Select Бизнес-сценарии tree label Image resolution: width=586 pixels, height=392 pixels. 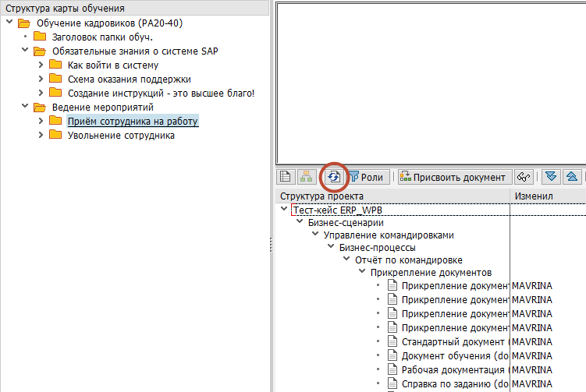coord(346,223)
